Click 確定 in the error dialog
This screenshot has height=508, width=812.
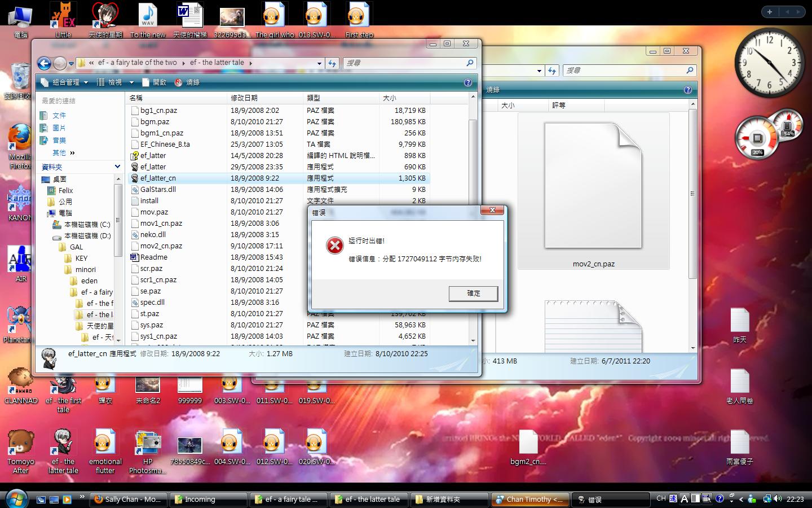pos(473,294)
